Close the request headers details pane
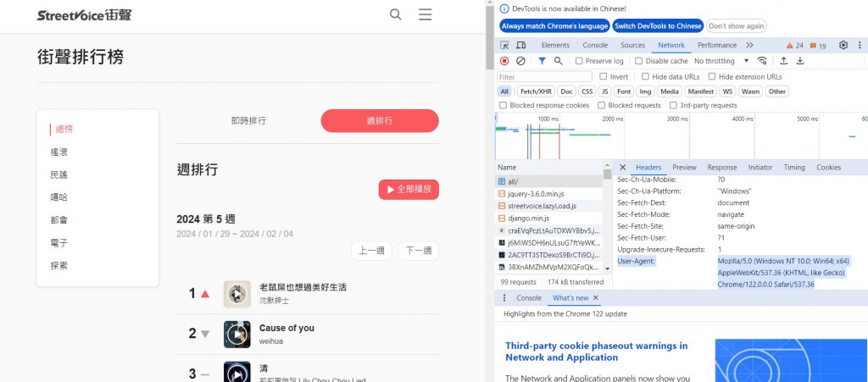The height and width of the screenshot is (382, 868). pyautogui.click(x=623, y=167)
